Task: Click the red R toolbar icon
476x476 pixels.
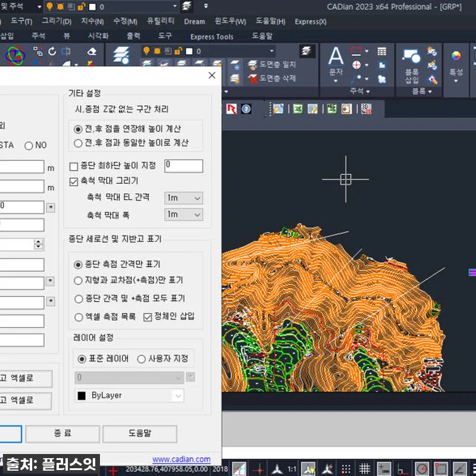Action: (x=231, y=109)
